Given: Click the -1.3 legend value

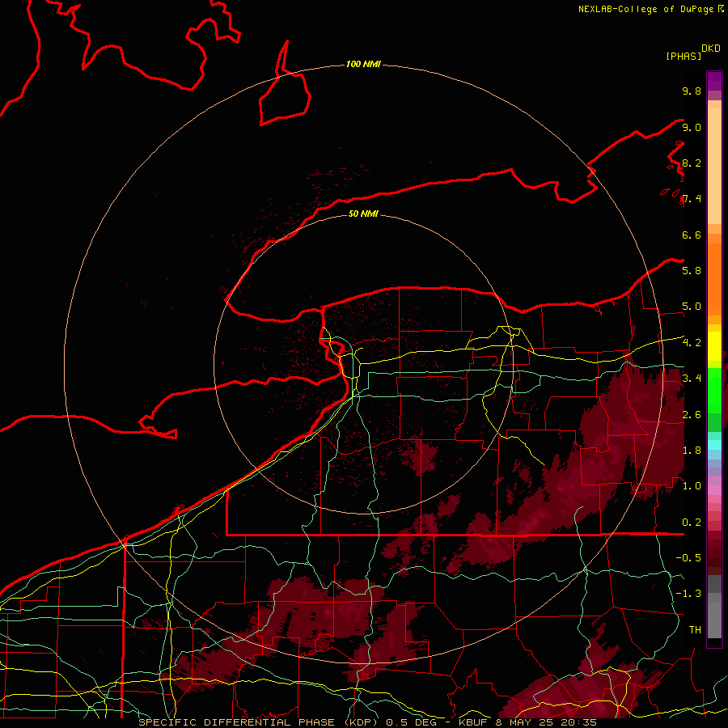Looking at the screenshot, I should [x=688, y=594].
